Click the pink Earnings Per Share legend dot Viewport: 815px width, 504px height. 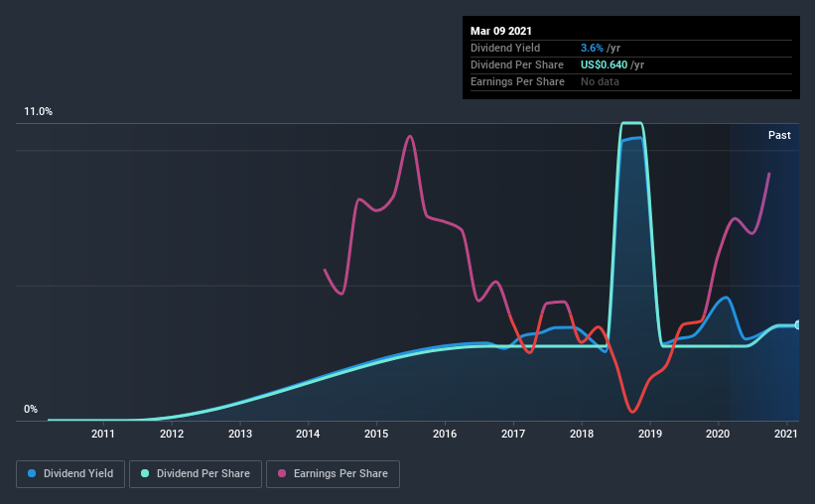pos(282,473)
